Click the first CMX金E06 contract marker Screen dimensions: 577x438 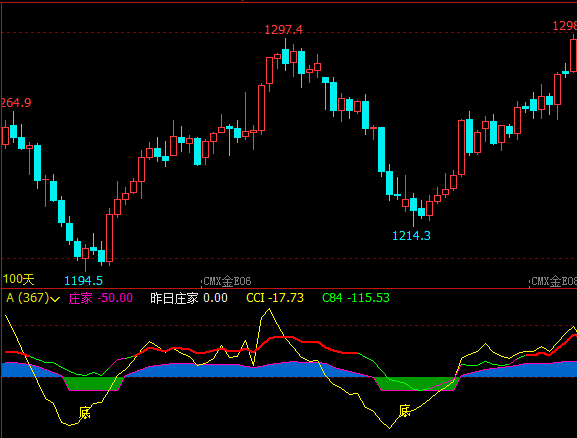(x=227, y=282)
